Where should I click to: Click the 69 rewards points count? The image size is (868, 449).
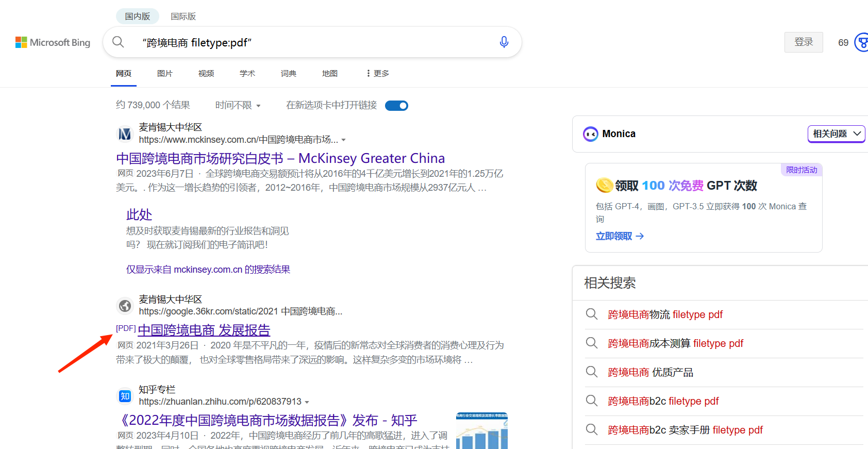click(843, 43)
